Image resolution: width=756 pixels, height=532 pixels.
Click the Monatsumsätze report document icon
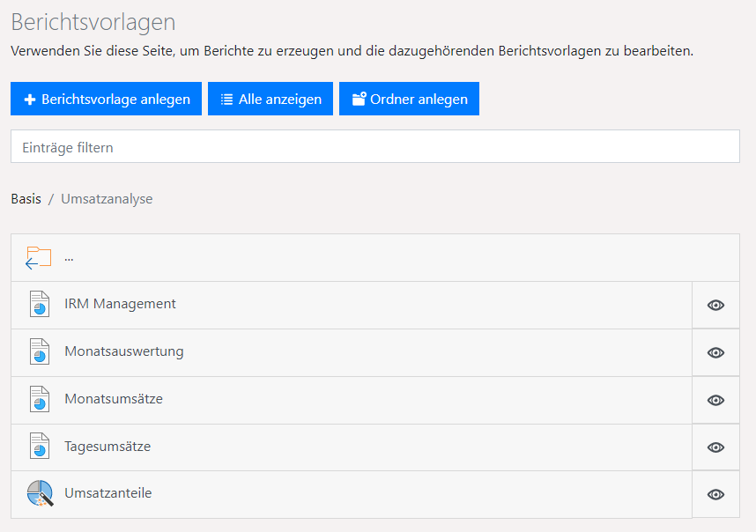[39, 400]
